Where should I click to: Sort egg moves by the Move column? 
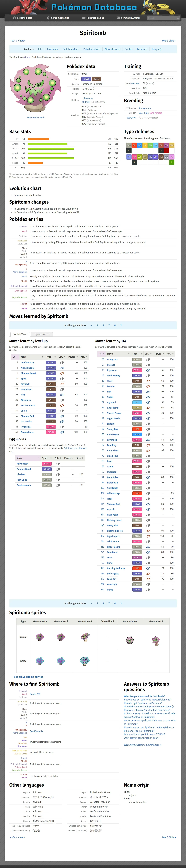point(28,458)
